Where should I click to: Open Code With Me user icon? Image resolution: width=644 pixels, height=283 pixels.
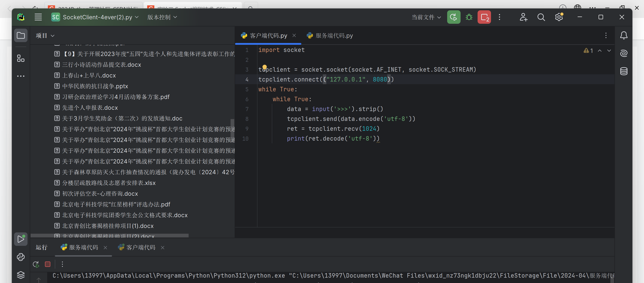tap(523, 17)
